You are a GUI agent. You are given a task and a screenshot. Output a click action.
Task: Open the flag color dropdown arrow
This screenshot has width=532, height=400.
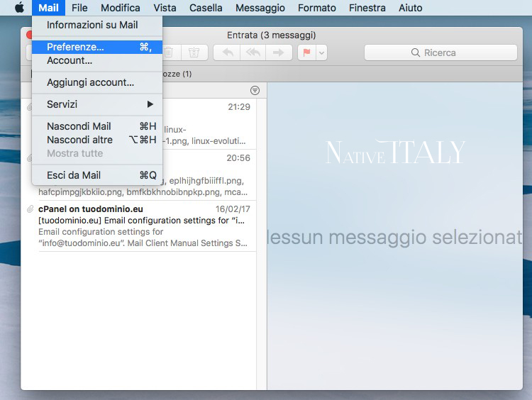click(321, 52)
